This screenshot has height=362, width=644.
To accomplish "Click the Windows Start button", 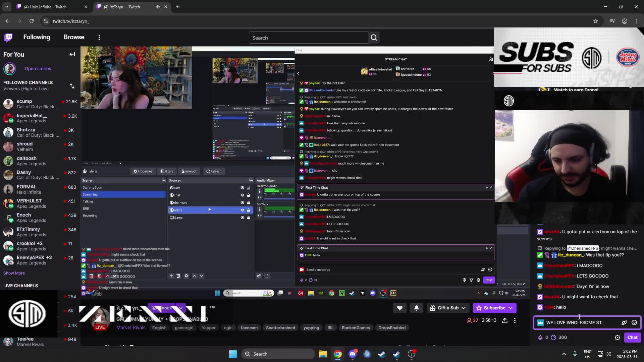I will tap(233, 354).
